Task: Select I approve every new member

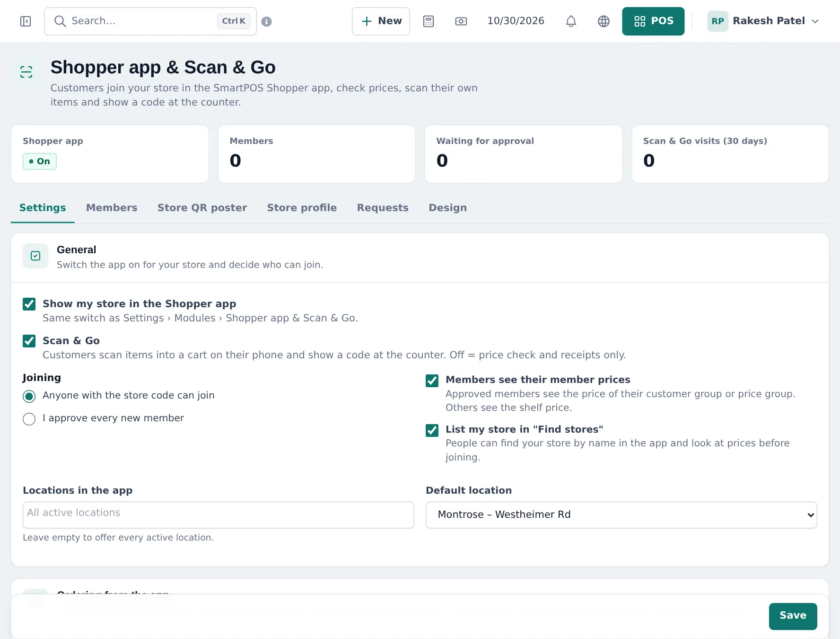Action: (x=29, y=419)
